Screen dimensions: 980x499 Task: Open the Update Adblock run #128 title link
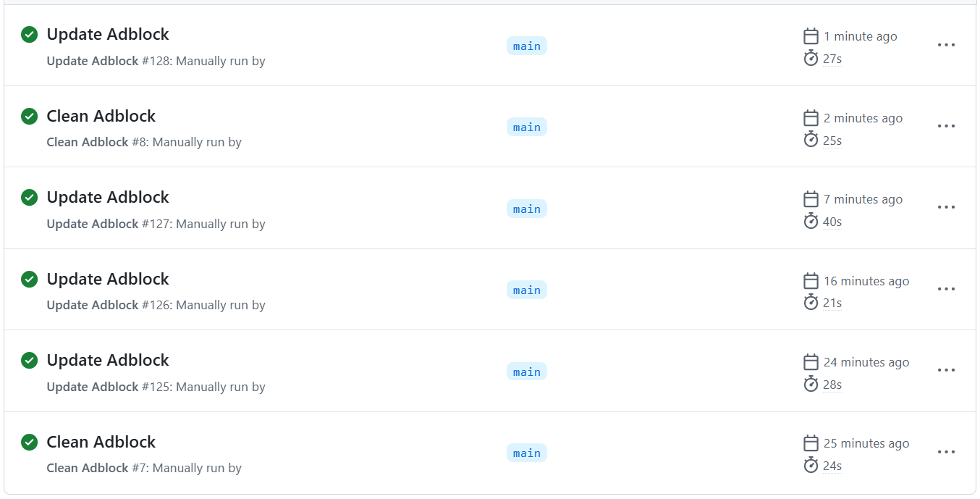tap(108, 35)
